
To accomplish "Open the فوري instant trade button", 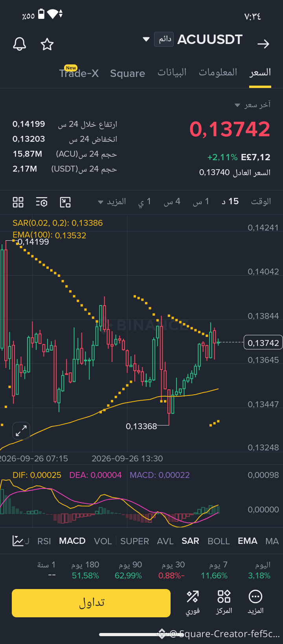I will click(193, 602).
